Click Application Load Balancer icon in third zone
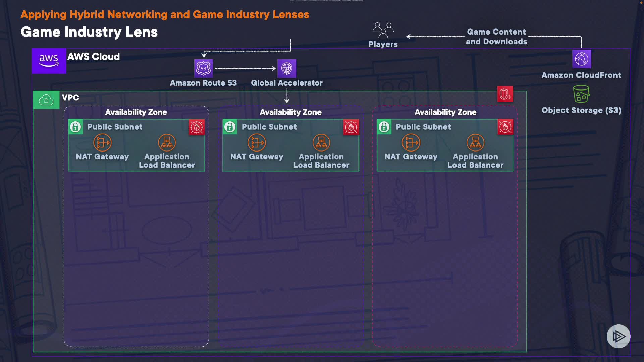Image resolution: width=644 pixels, height=362 pixels. 475,143
